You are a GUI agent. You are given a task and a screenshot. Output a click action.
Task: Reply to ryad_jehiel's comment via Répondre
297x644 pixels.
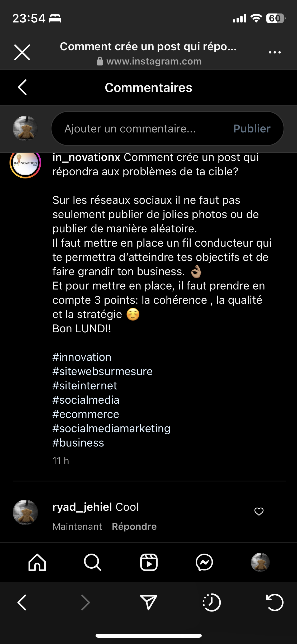click(134, 526)
